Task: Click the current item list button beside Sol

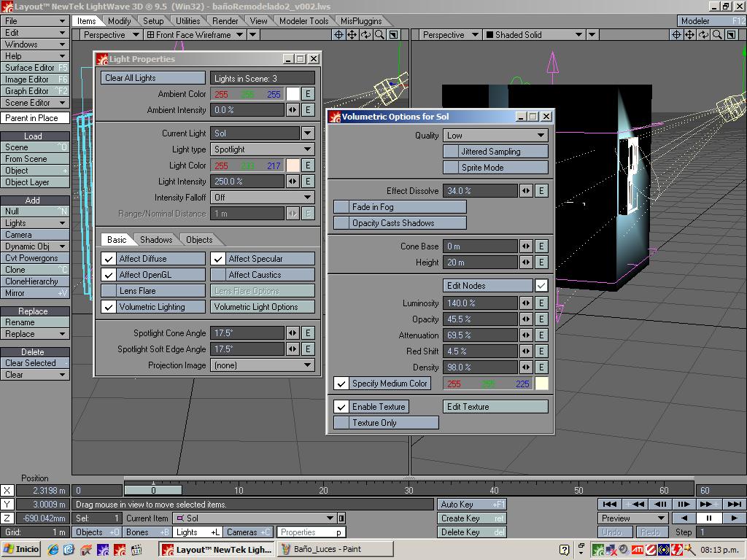Action: point(341,518)
